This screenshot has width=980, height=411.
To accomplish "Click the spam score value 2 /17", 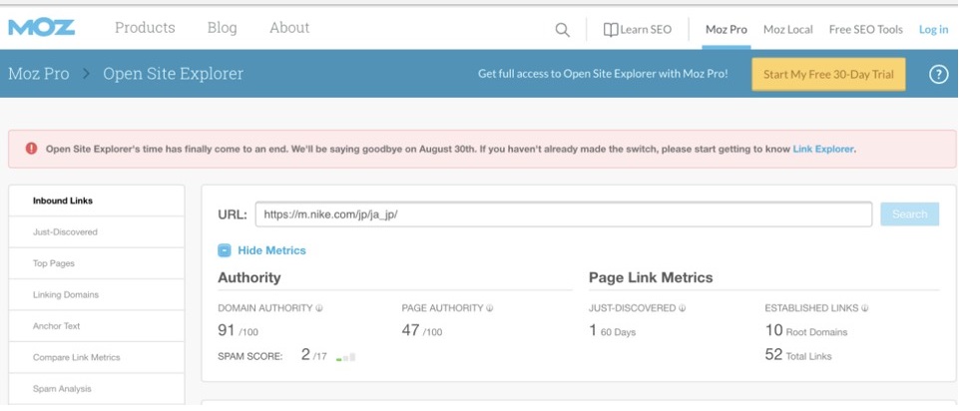I will coord(313,355).
